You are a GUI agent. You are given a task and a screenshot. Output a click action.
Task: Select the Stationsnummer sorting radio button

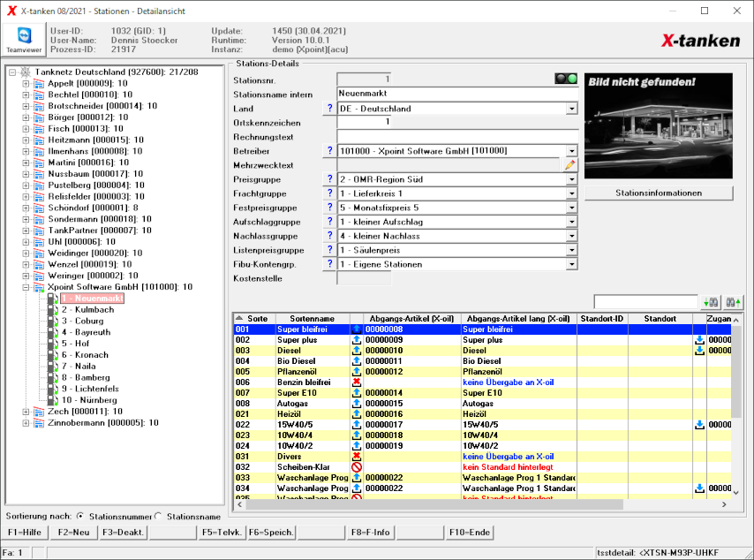pos(80,516)
